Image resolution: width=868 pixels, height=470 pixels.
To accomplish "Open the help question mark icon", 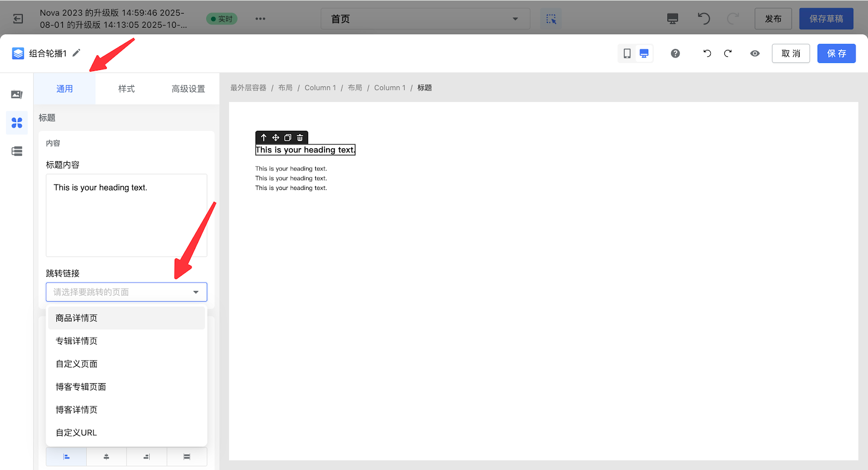I will point(675,53).
